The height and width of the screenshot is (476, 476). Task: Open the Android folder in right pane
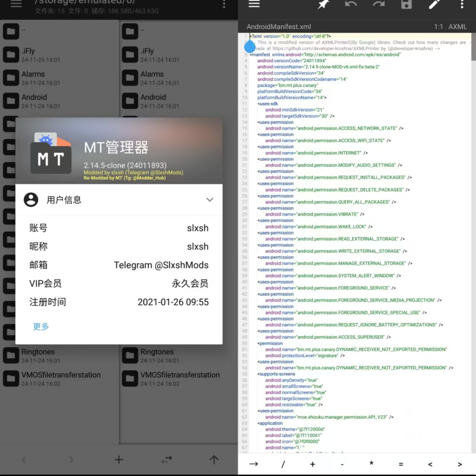[179, 101]
